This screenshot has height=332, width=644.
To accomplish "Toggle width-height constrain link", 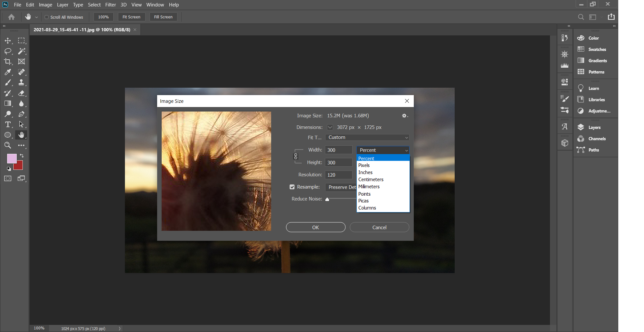I will click(x=296, y=156).
